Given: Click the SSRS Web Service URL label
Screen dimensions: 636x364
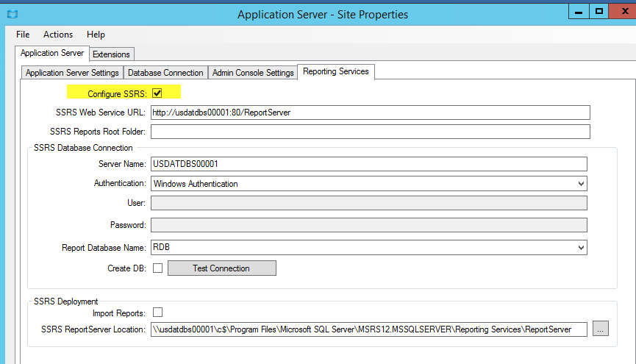Looking at the screenshot, I should point(100,113).
